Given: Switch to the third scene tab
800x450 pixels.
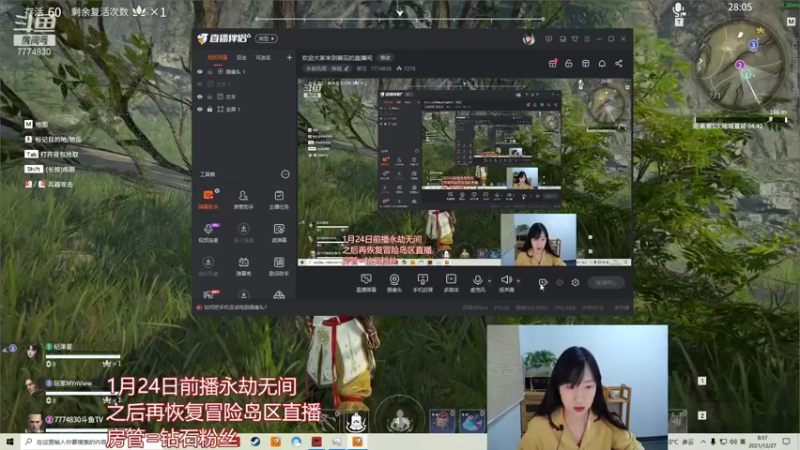Looking at the screenshot, I should point(263,58).
